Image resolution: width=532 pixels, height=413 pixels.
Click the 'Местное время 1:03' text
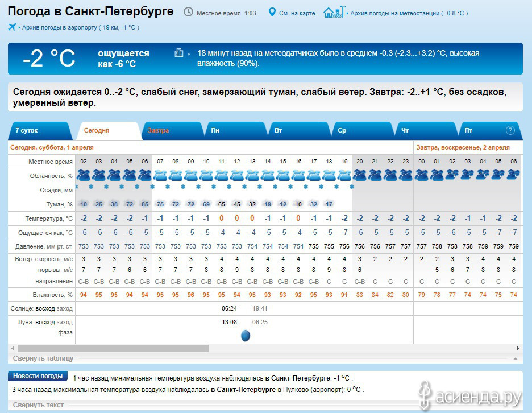tap(226, 13)
